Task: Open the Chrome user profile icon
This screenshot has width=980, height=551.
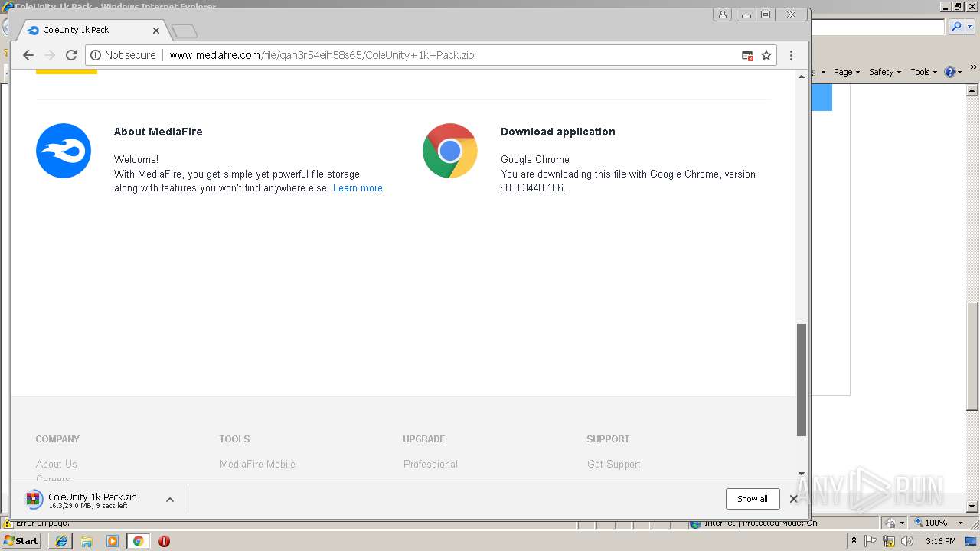Action: (x=722, y=15)
